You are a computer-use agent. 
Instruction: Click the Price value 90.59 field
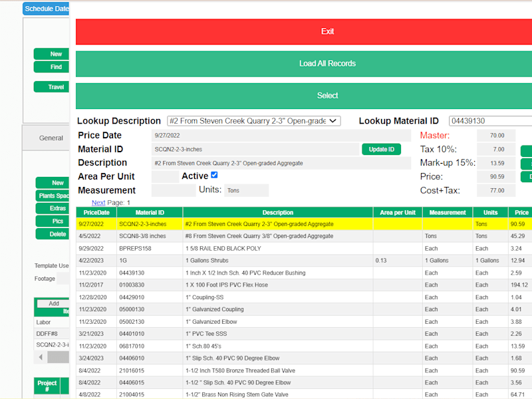pyautogui.click(x=496, y=177)
